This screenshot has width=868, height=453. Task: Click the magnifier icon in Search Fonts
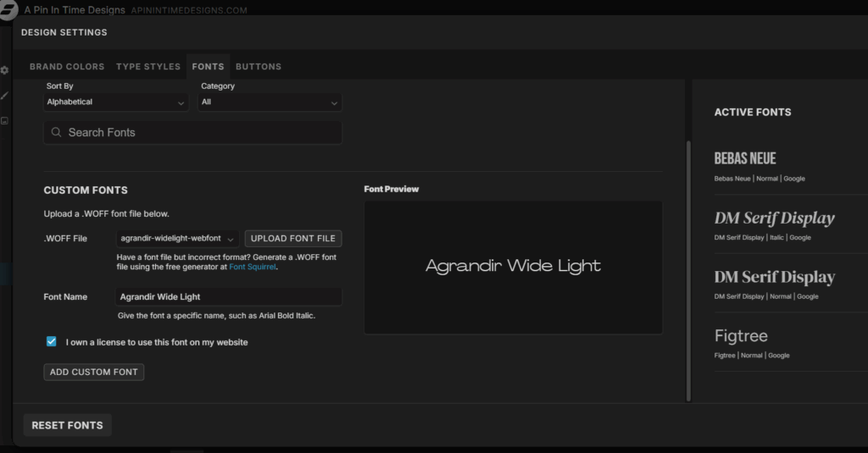56,132
